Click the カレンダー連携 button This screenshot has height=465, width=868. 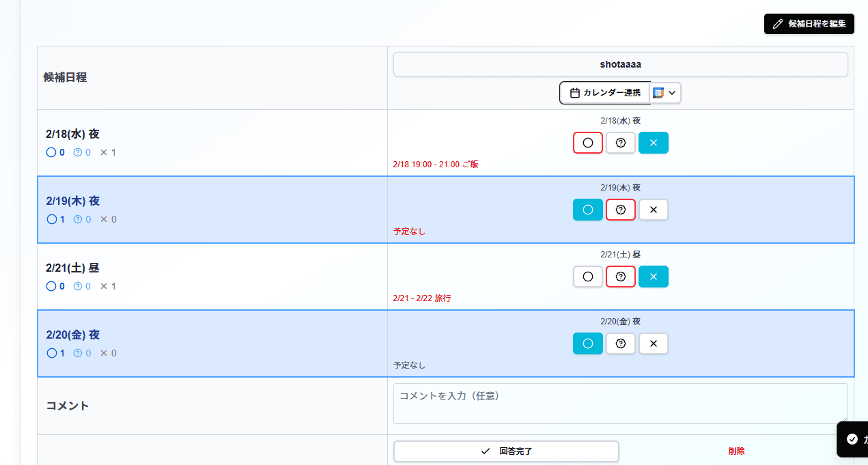tap(604, 93)
